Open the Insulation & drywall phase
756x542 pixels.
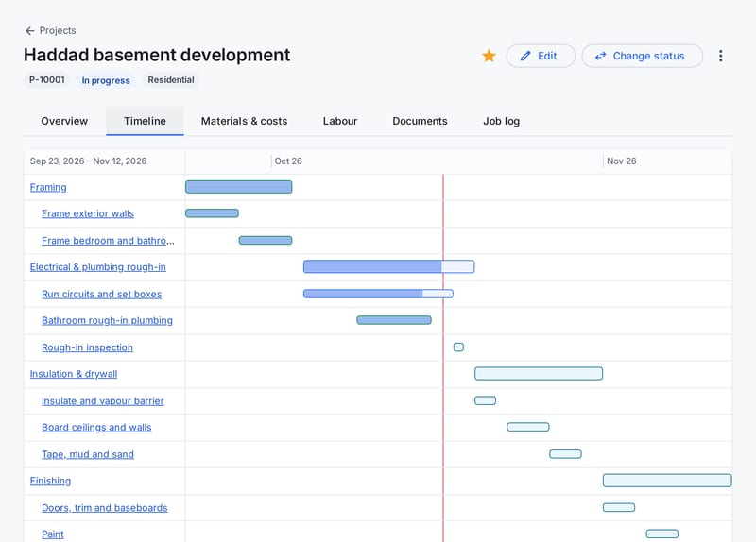tap(74, 374)
